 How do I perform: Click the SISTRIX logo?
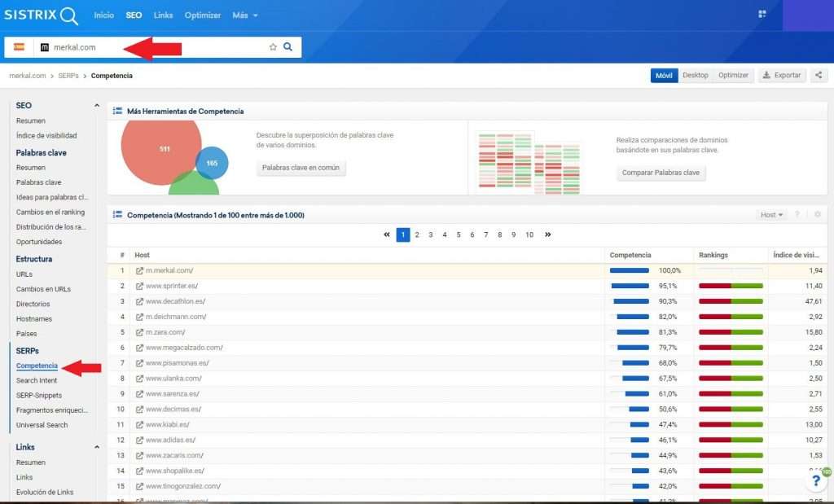coord(41,15)
